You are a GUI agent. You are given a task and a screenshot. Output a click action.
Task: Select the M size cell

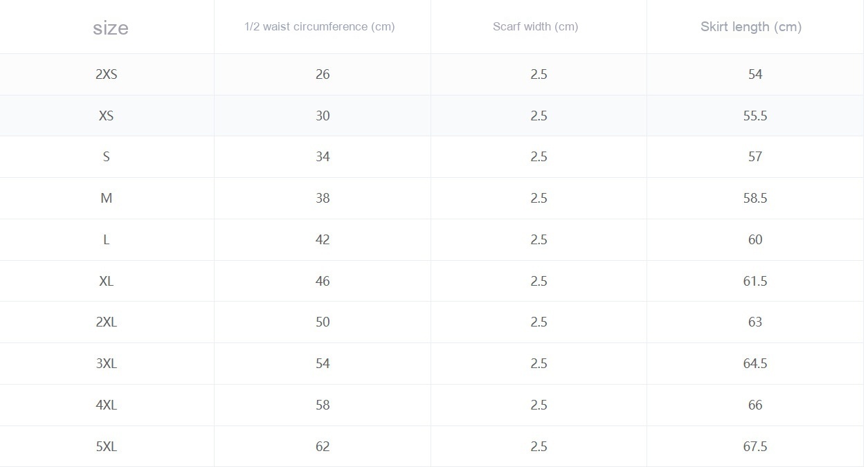[x=107, y=199]
